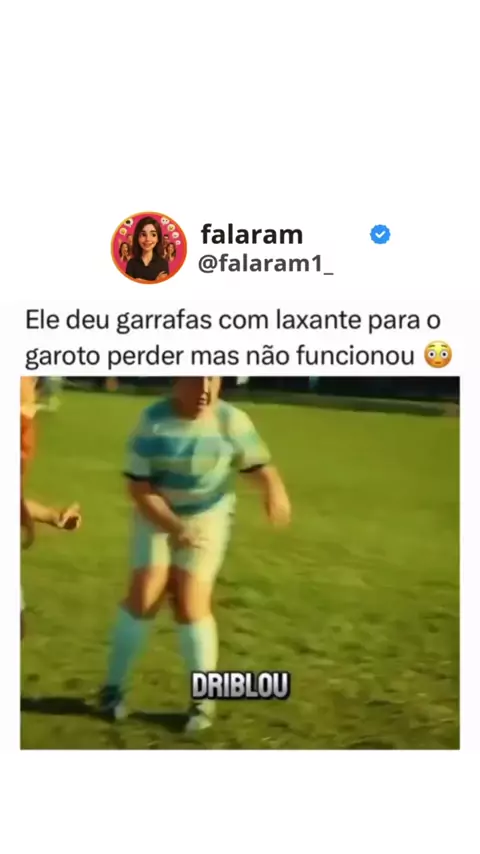480x854 pixels.
Task: Click the word "laxante" in the post
Action: coord(319,321)
